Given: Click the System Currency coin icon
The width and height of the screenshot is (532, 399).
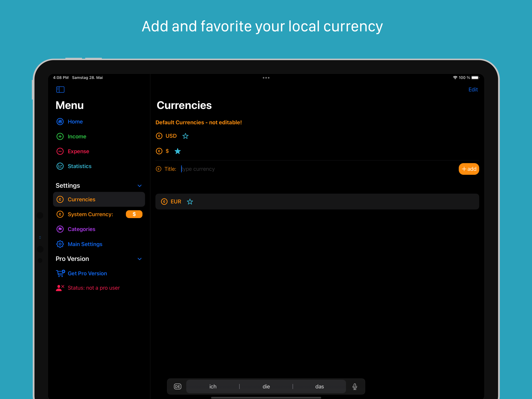Looking at the screenshot, I should (x=60, y=214).
